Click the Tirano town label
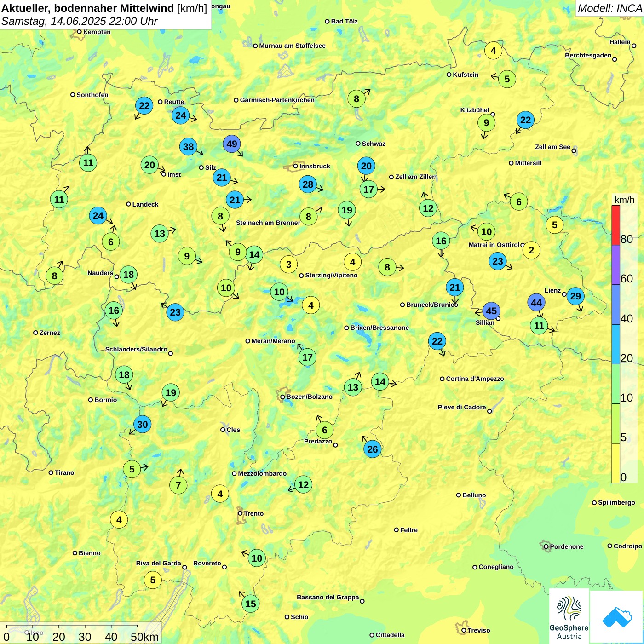 click(x=64, y=472)
